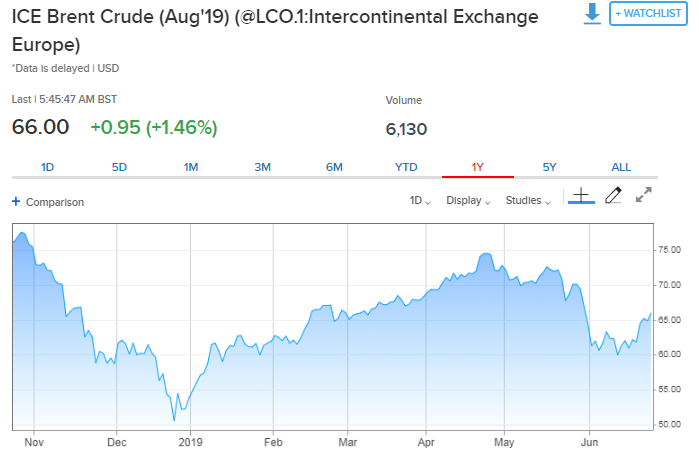Select the 1M time range tab
699x456 pixels.
tap(191, 167)
